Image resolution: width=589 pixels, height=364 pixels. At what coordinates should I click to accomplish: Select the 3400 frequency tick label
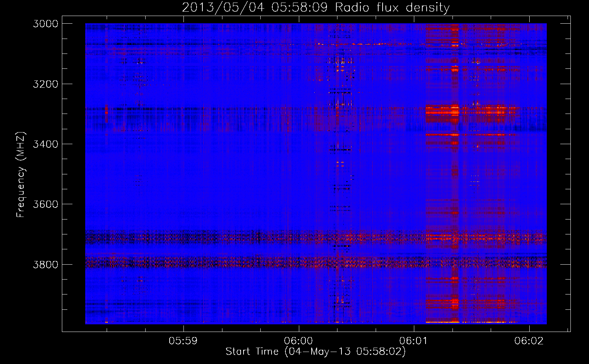pos(46,144)
